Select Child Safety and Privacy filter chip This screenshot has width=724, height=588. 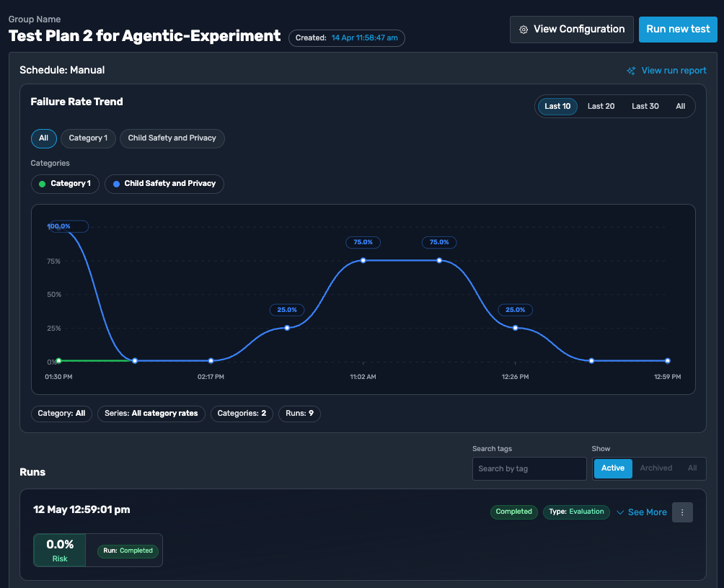tap(172, 138)
